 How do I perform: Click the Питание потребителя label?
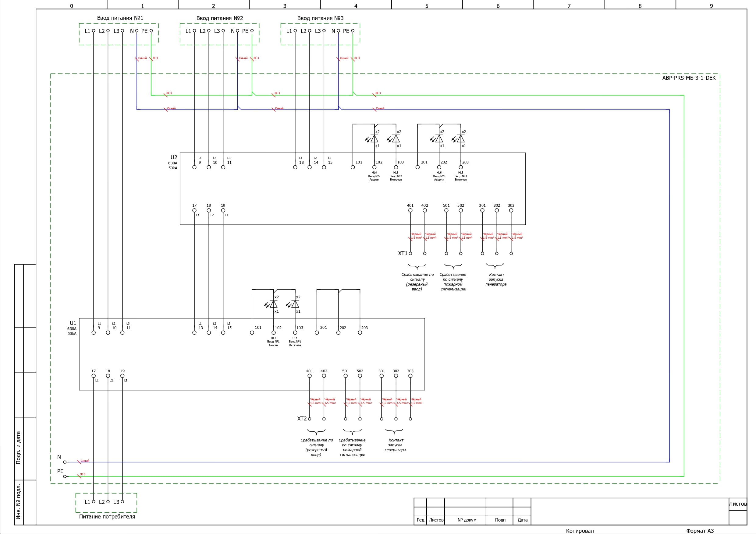click(107, 517)
